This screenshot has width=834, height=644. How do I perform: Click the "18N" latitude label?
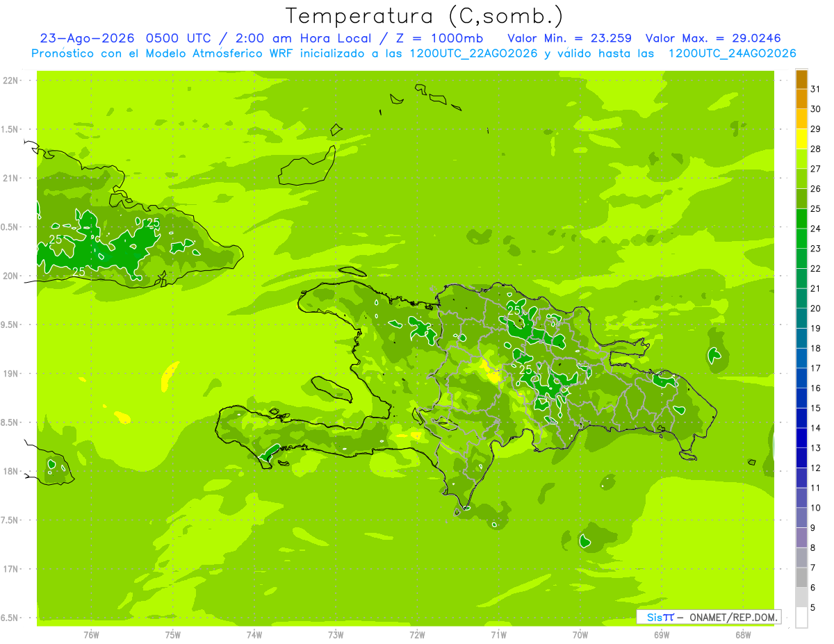11,472
